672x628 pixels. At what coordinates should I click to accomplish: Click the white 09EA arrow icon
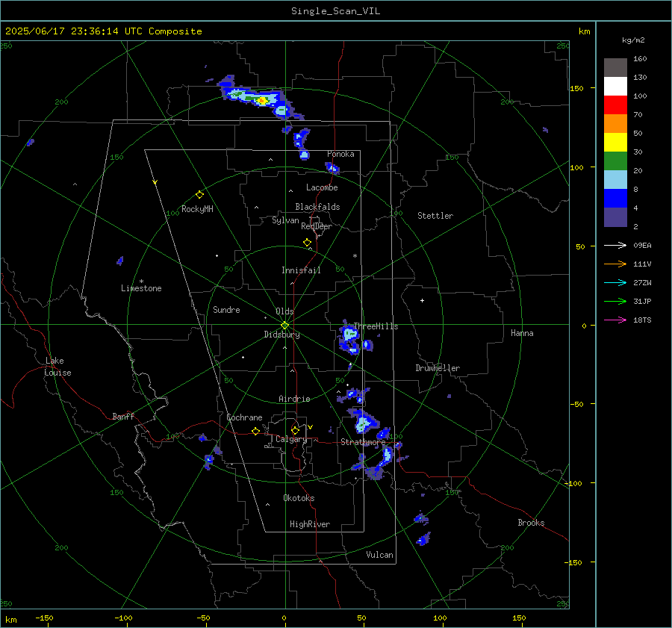(x=615, y=245)
